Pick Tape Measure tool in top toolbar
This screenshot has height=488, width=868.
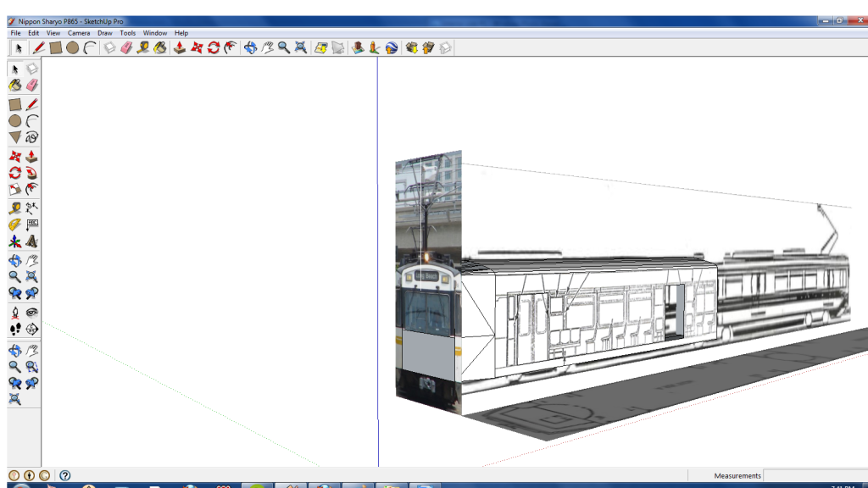143,48
